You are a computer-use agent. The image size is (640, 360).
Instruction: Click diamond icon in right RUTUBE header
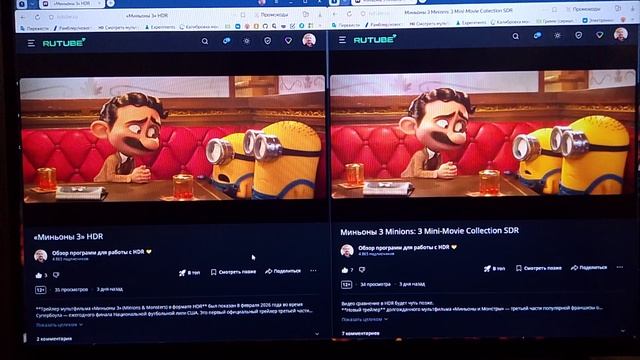[599, 35]
